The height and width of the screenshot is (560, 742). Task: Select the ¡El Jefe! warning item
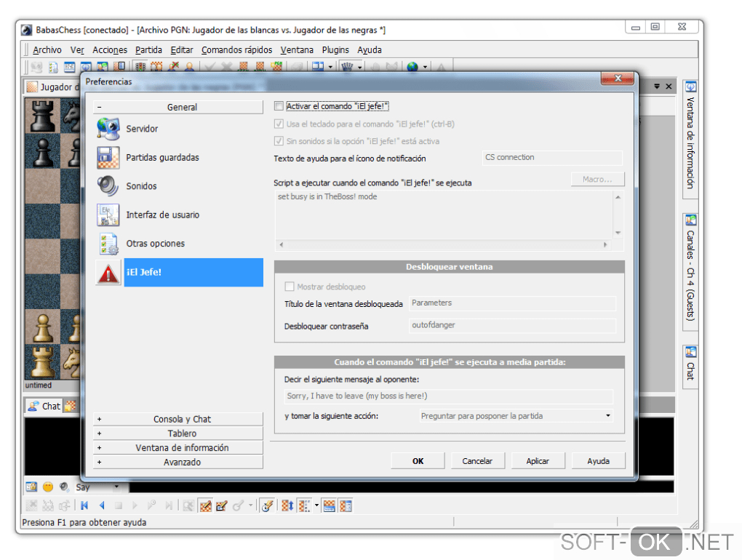coord(179,273)
